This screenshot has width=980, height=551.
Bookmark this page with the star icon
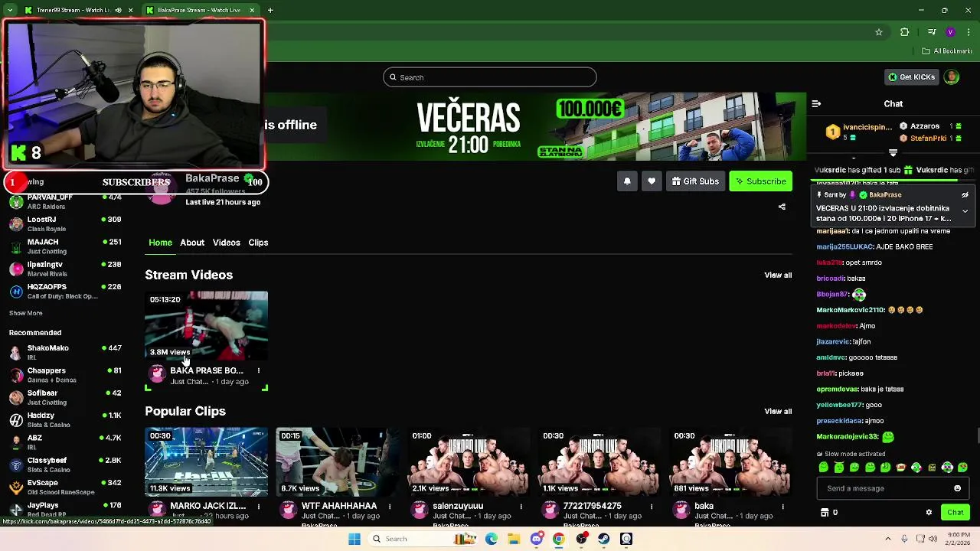[879, 32]
